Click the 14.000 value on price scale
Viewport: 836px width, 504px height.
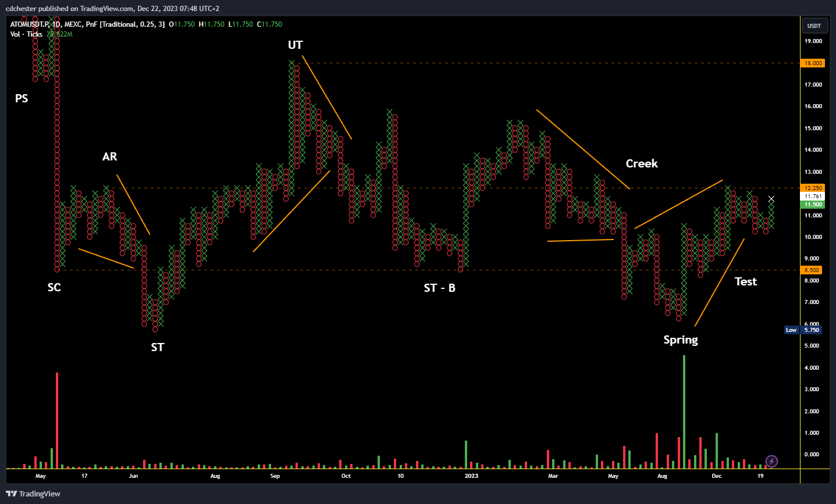pyautogui.click(x=813, y=150)
